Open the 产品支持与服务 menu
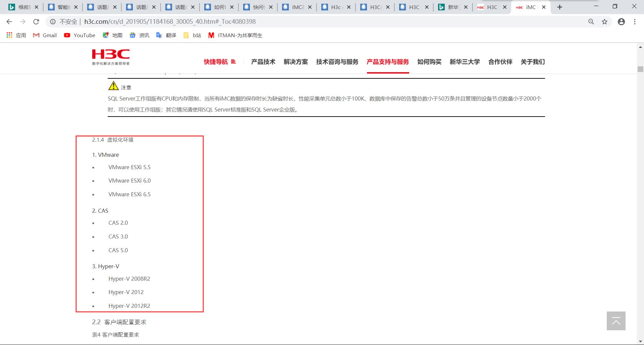The width and height of the screenshot is (644, 345). [x=388, y=62]
